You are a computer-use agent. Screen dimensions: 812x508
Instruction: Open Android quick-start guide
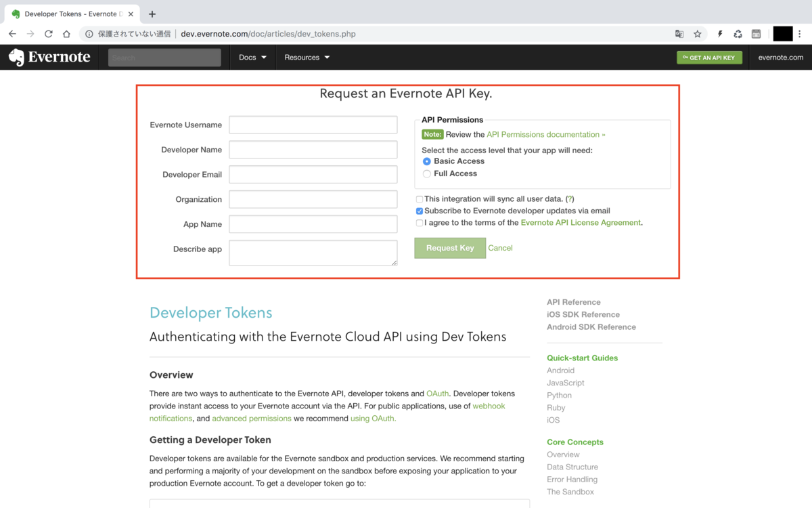(561, 371)
